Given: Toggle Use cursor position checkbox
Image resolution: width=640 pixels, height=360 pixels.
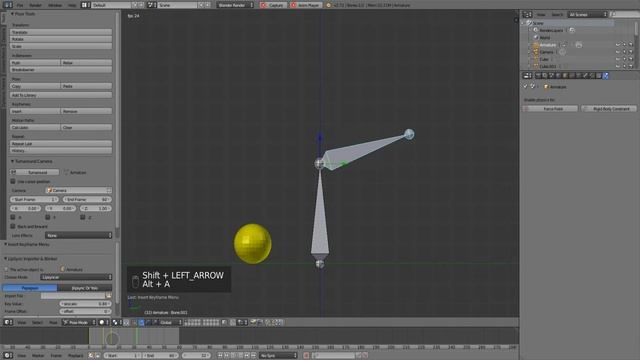Looking at the screenshot, I should pos(13,181).
